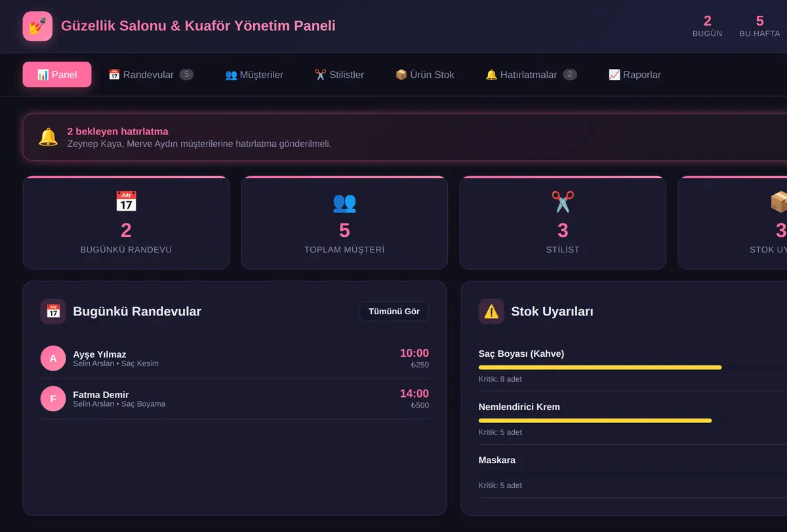
Task: Click the warning icon beside Stok Uyarıları
Action: pos(491,312)
